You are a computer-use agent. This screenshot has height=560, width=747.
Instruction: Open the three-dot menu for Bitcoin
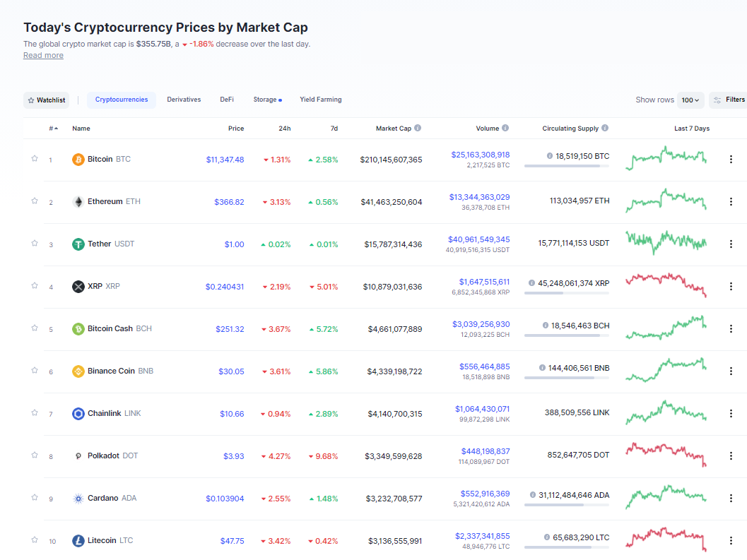pyautogui.click(x=731, y=160)
